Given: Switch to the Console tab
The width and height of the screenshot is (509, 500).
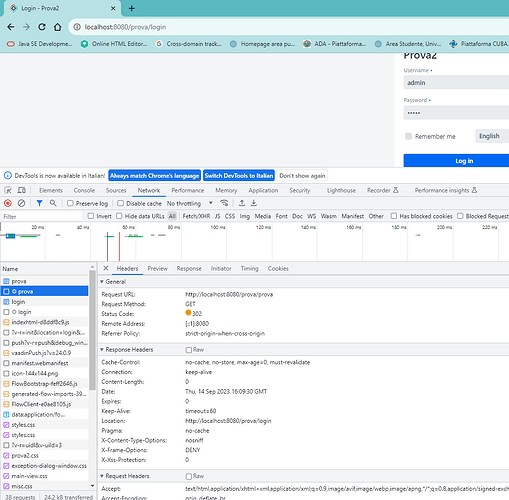Looking at the screenshot, I should click(84, 190).
